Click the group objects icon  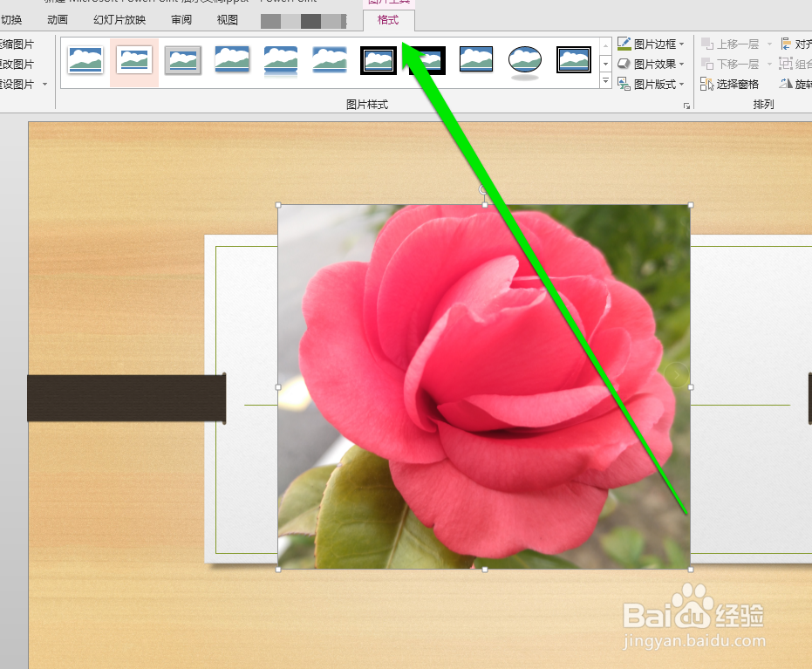point(786,64)
